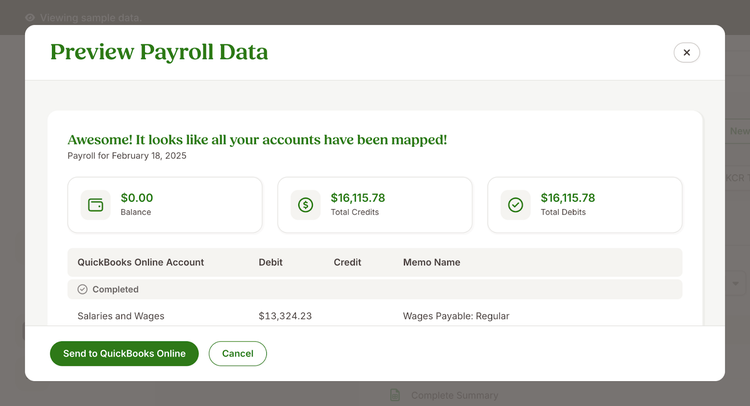This screenshot has width=750, height=406.
Task: Click the Completed status check icon
Action: point(82,289)
